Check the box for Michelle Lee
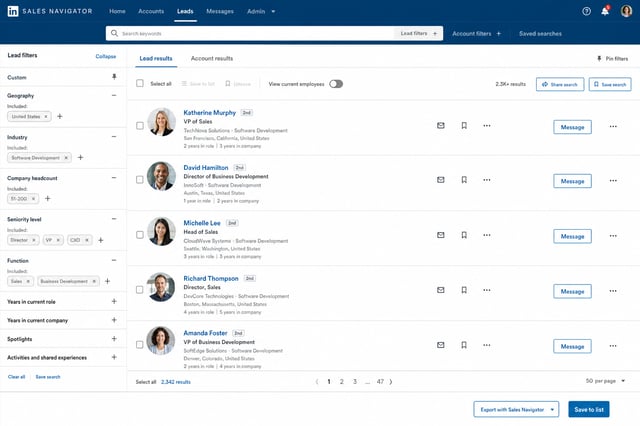The height and width of the screenshot is (426, 640). click(140, 235)
